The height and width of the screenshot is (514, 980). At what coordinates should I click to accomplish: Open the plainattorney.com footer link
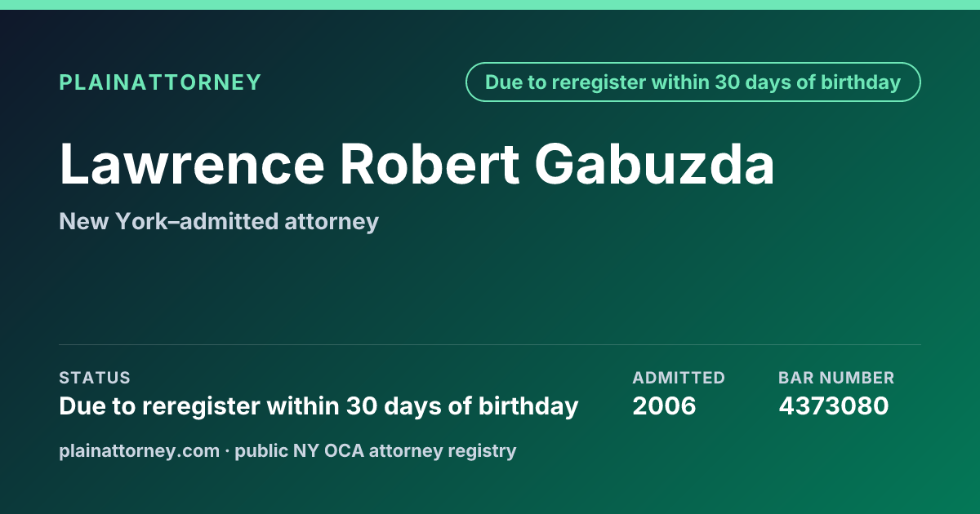(140, 451)
